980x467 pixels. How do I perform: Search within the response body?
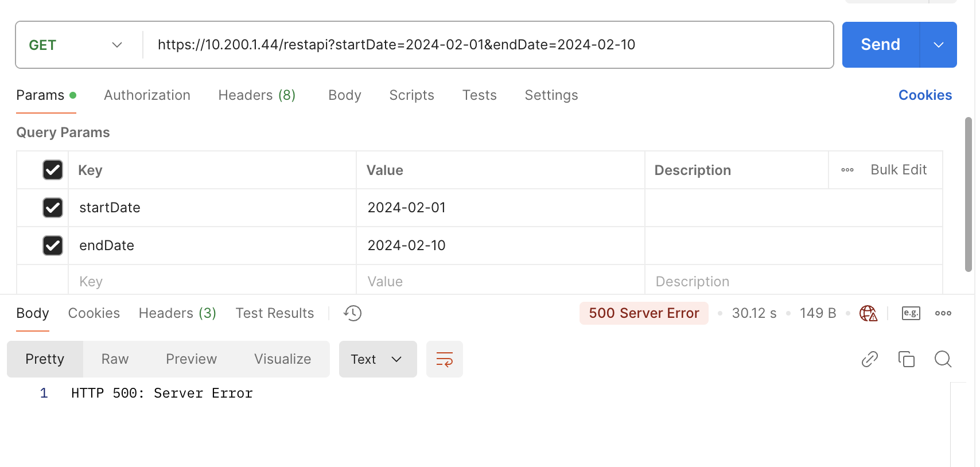[943, 360]
